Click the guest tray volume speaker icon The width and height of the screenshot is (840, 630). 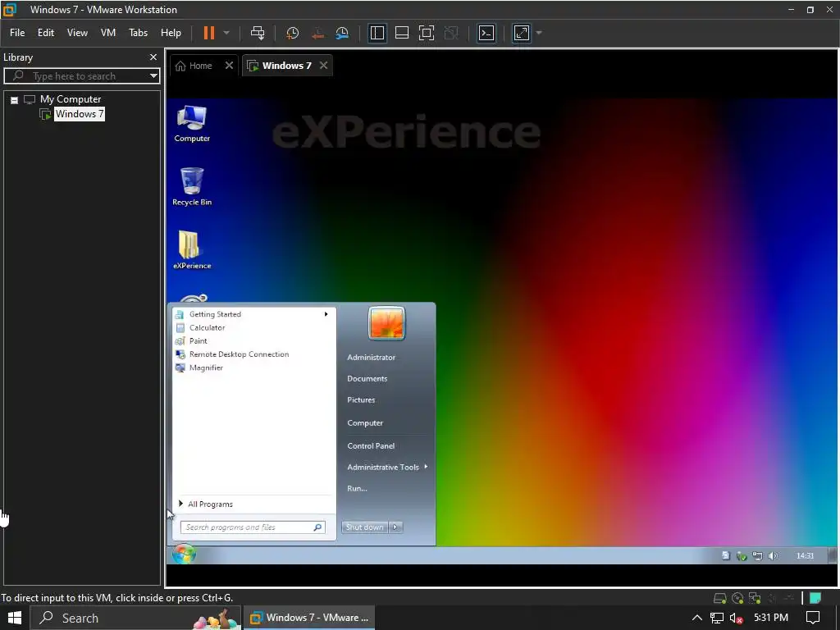[x=773, y=556]
